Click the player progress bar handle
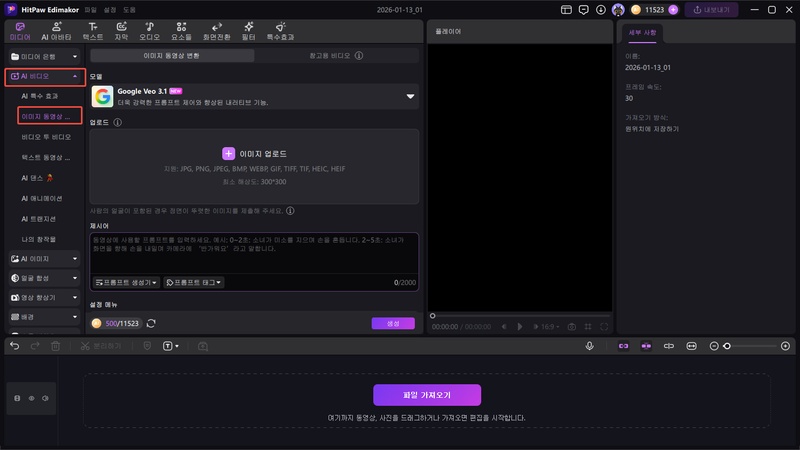800x450 pixels. click(x=432, y=316)
